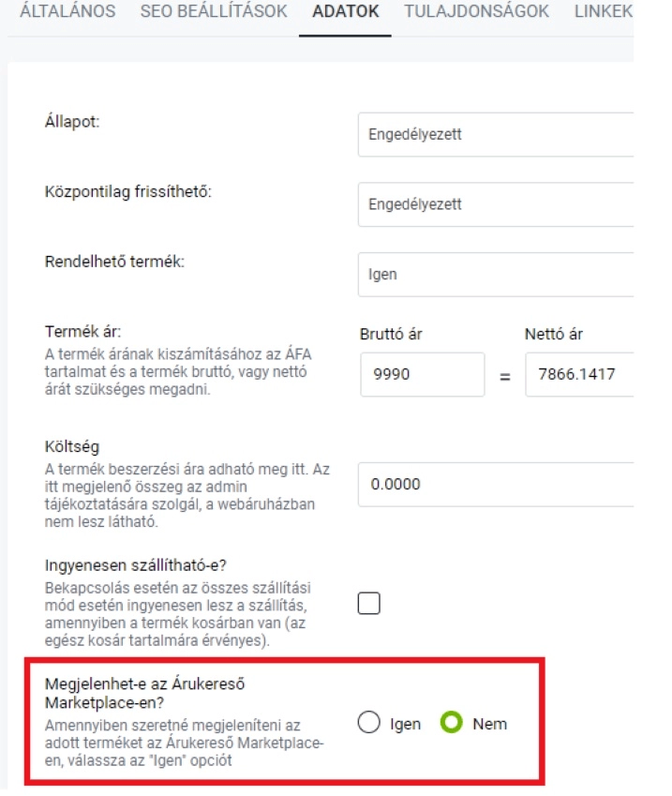Open the Rendelhető termék dropdown

(x=496, y=275)
